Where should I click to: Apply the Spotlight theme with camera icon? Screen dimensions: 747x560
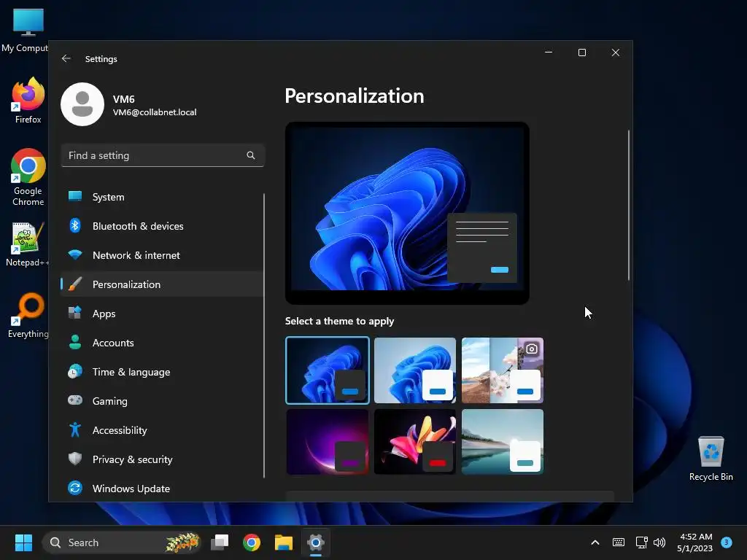click(503, 370)
